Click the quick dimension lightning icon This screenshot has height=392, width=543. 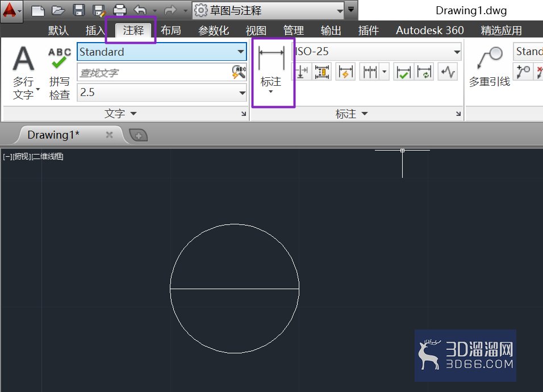click(x=345, y=72)
